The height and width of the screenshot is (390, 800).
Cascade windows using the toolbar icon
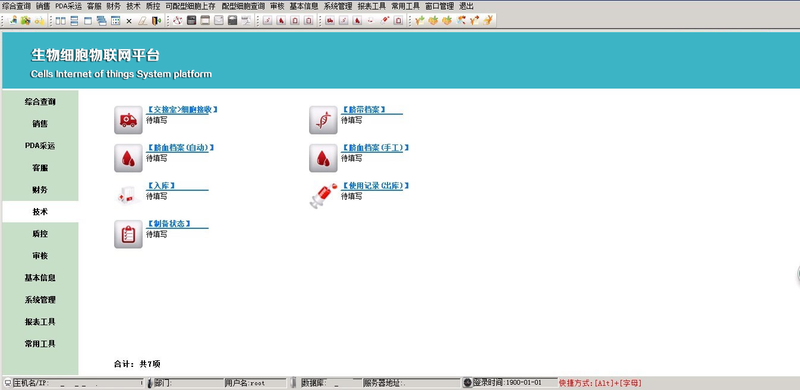click(102, 21)
